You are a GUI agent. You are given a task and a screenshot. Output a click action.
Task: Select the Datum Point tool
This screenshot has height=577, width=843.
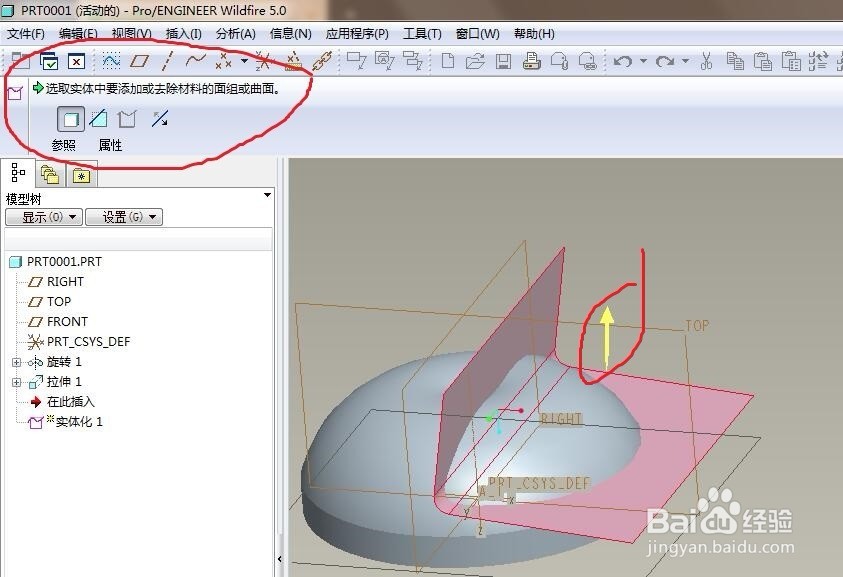[x=224, y=61]
